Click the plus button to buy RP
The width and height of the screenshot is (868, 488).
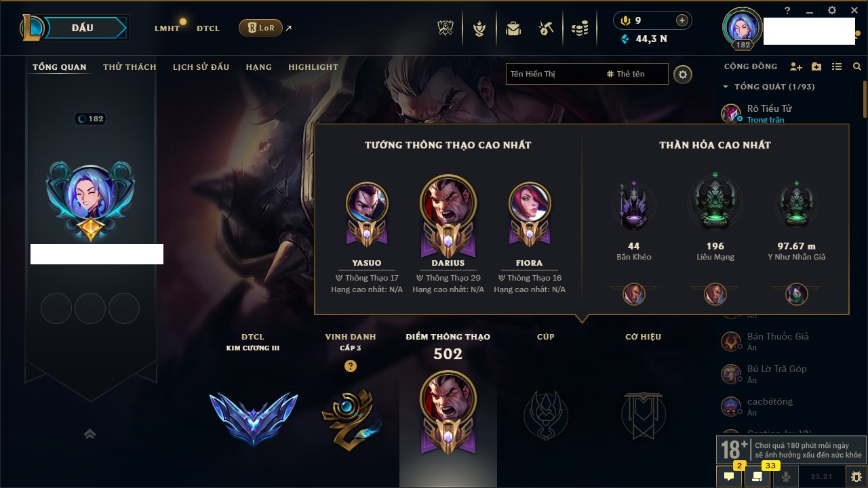point(682,20)
